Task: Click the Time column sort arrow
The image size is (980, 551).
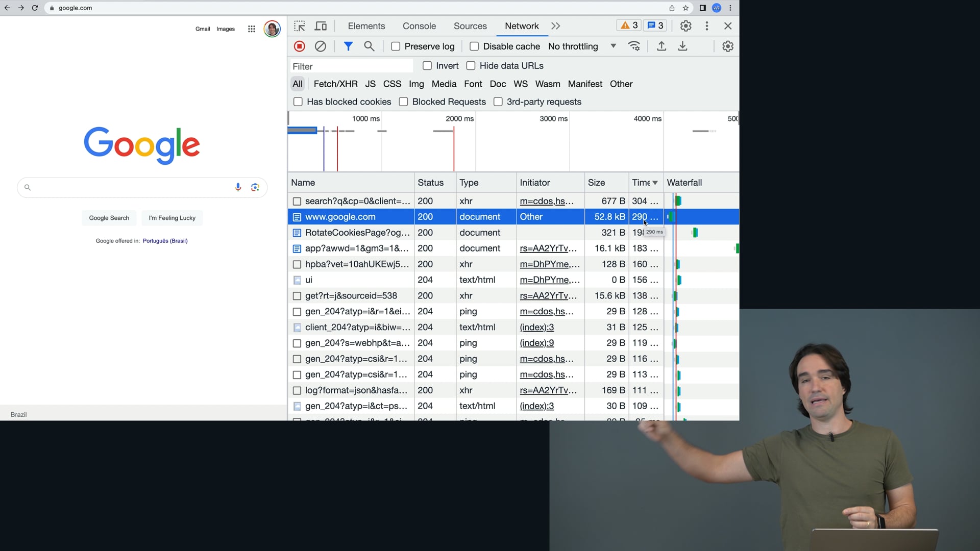Action: coord(655,183)
